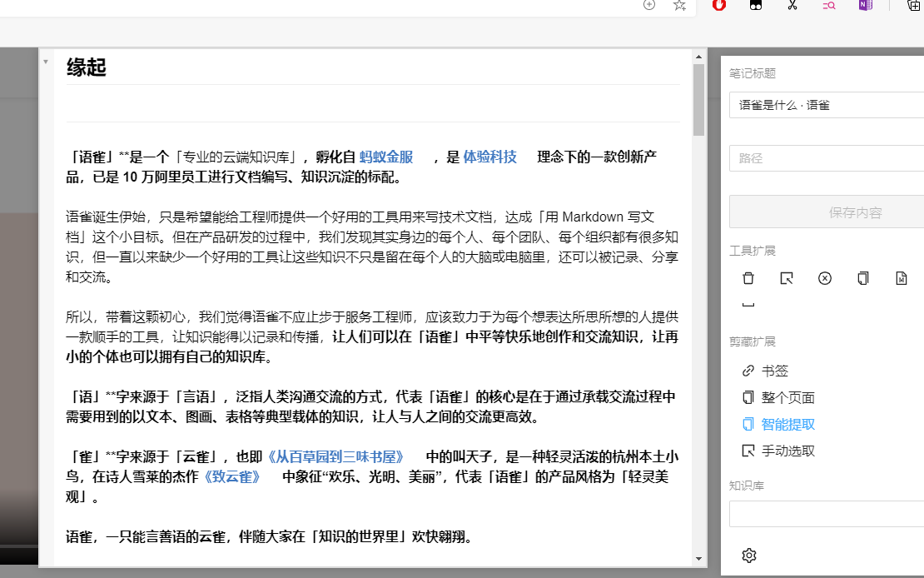Open the 《致云雀》 link
Viewport: 924px width, 578px height.
[x=231, y=476]
